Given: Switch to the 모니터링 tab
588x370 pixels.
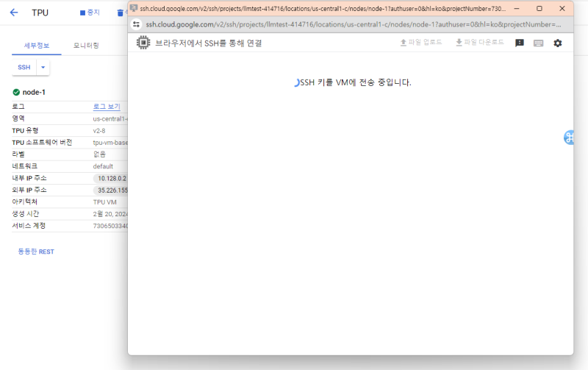Looking at the screenshot, I should click(x=86, y=46).
